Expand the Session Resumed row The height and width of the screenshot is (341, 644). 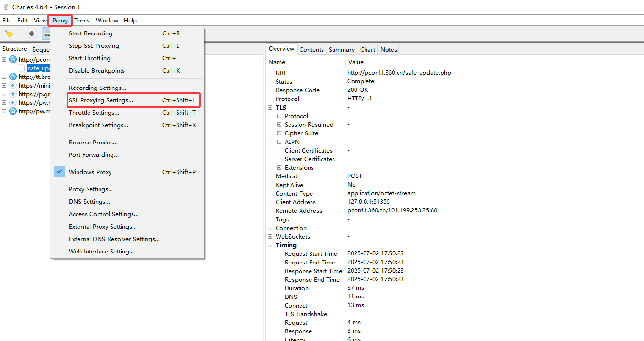[279, 125]
